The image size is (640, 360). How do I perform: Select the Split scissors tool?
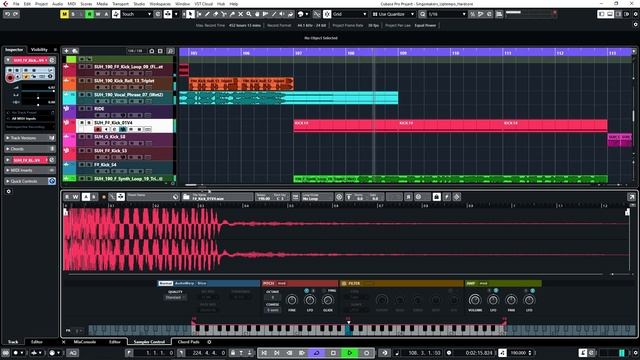click(x=224, y=14)
